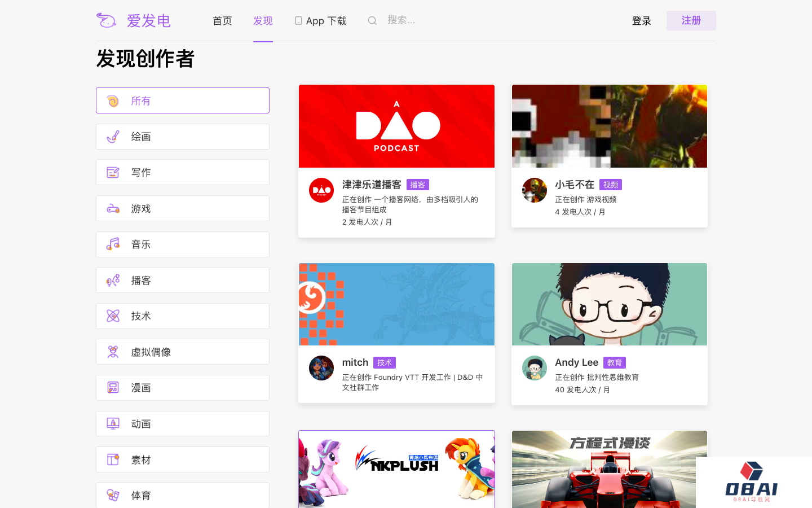
Task: Filter creators by 游戏 category label
Action: pyautogui.click(x=141, y=209)
